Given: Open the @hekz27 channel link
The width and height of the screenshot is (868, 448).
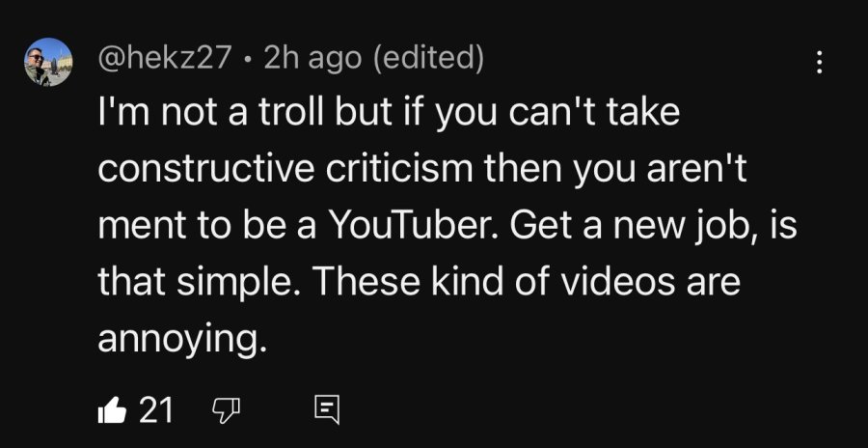Looking at the screenshot, I should pos(164,58).
